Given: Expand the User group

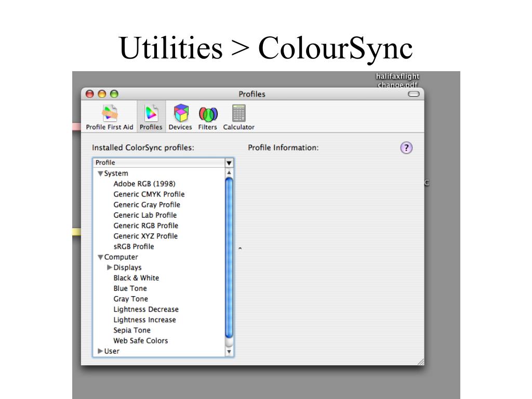Looking at the screenshot, I should [x=100, y=351].
